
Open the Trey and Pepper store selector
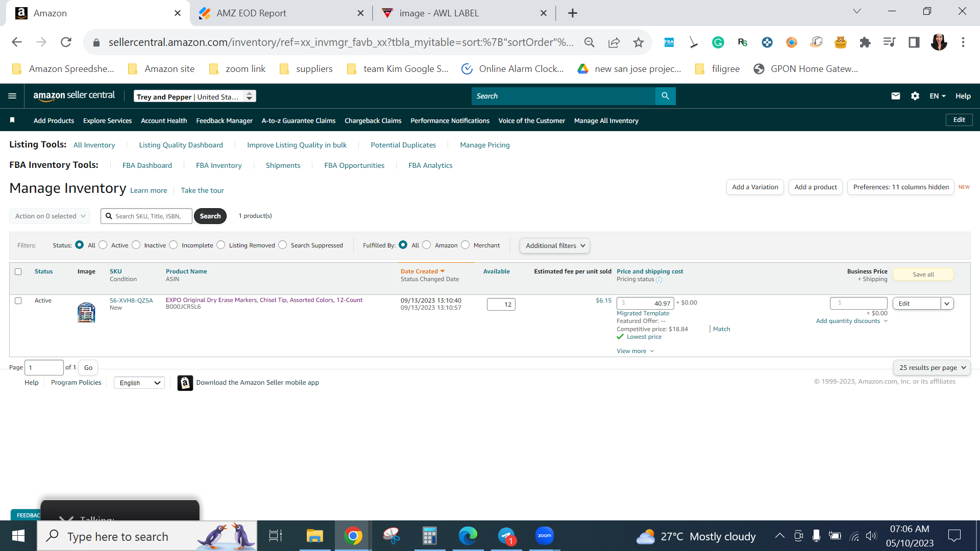click(194, 96)
